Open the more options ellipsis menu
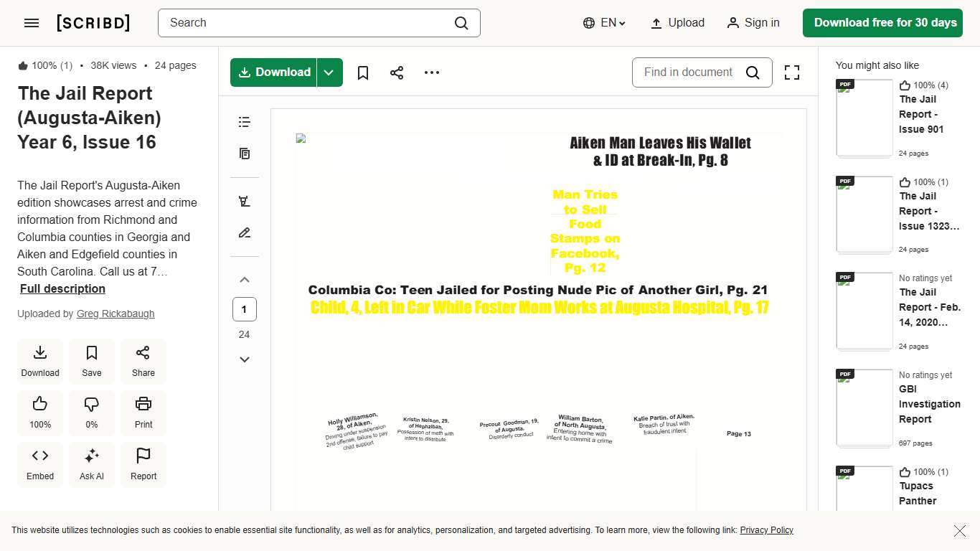This screenshot has height=551, width=980. point(431,72)
